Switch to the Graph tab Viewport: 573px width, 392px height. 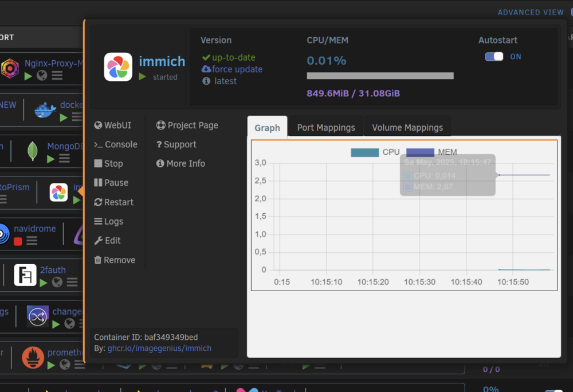[267, 127]
